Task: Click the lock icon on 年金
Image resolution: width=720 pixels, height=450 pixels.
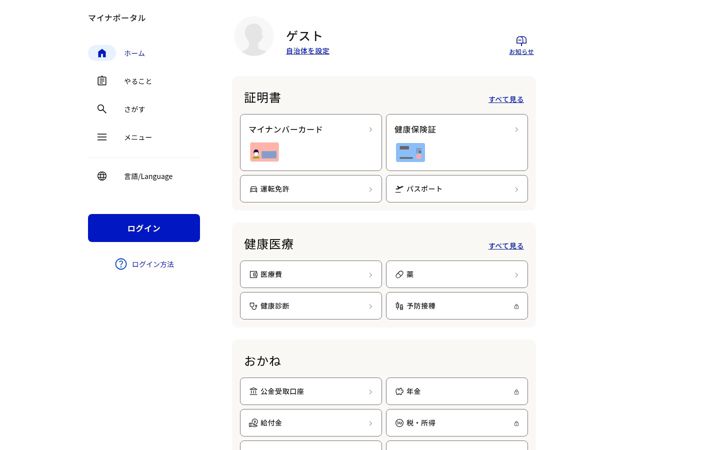Action: [517, 392]
